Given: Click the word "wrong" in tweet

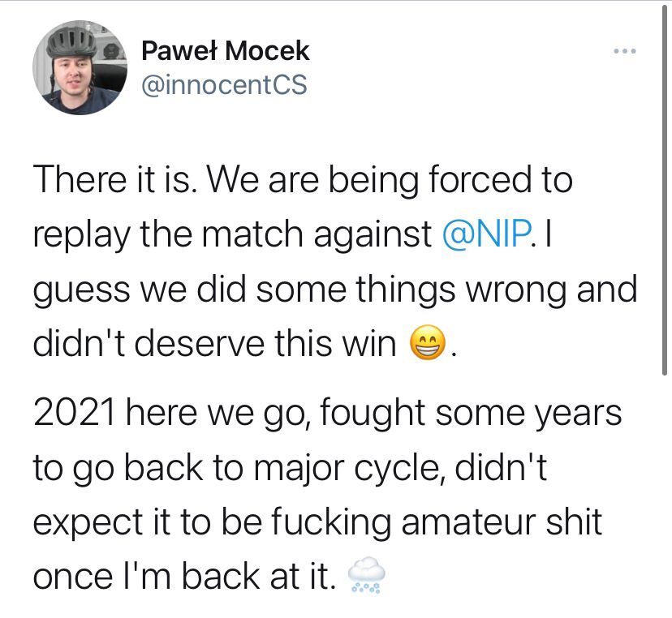Looking at the screenshot, I should pos(516,291).
